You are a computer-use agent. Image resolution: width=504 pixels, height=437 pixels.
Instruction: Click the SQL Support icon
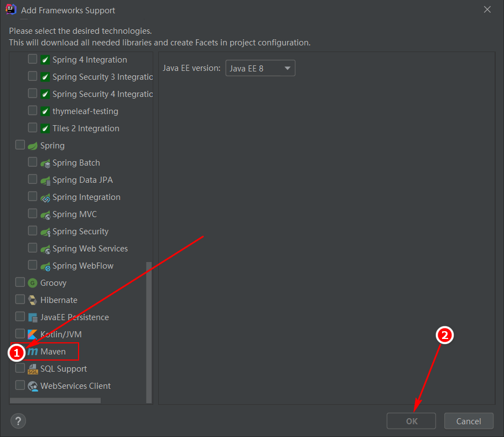pos(33,369)
